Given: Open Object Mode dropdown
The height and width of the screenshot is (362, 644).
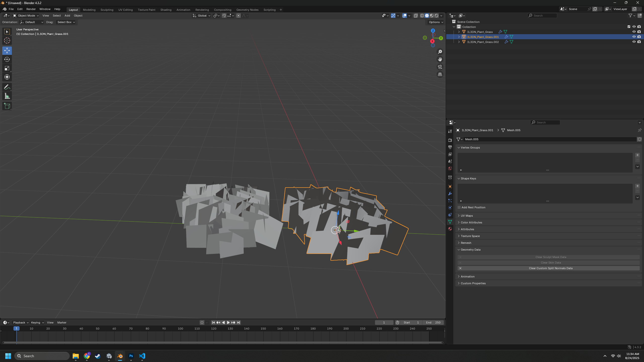Looking at the screenshot, I should pyautogui.click(x=26, y=16).
